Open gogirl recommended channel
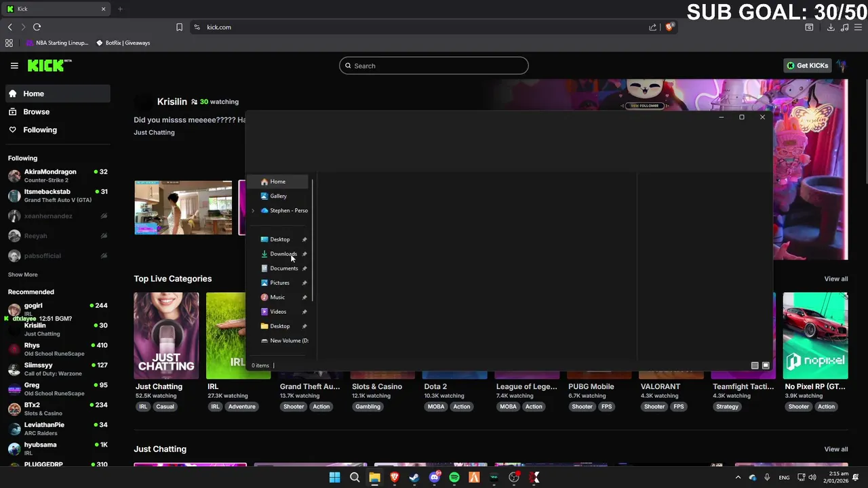The image size is (868, 488). coord(58,308)
